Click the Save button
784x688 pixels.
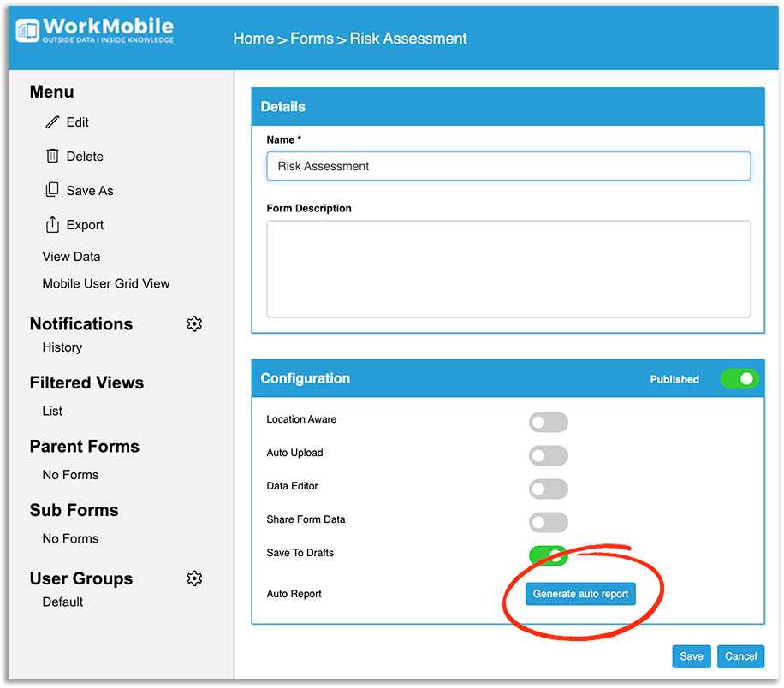[692, 656]
